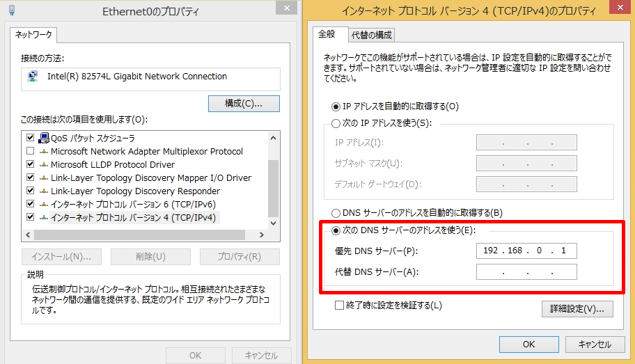Image resolution: width=635 pixels, height=364 pixels.
Task: Click the 代替 DNS サーバー address field
Action: (x=526, y=271)
